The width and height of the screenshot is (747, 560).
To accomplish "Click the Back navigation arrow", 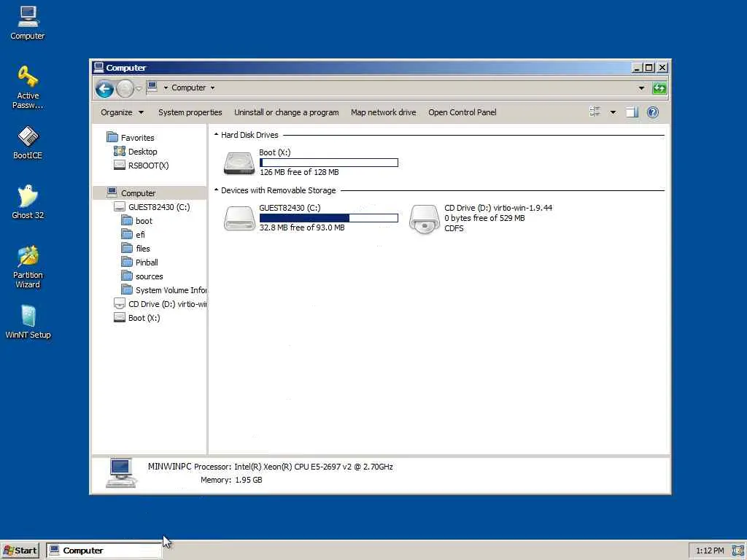I will pyautogui.click(x=104, y=88).
